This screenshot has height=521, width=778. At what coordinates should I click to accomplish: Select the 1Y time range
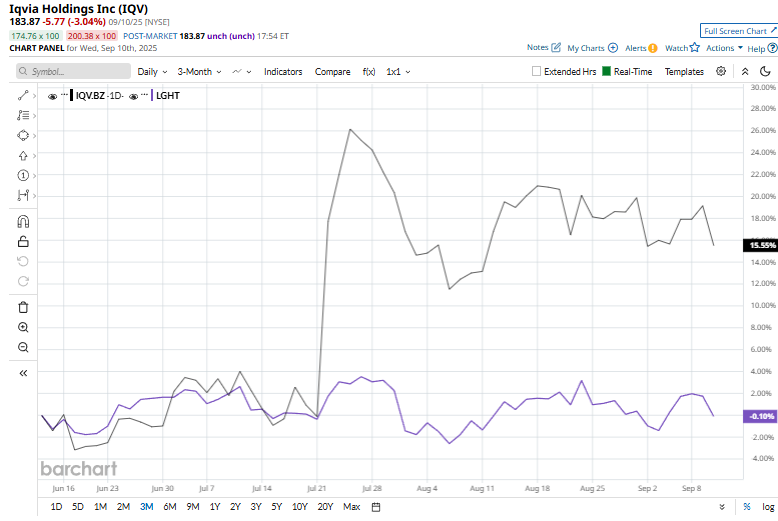(x=214, y=507)
